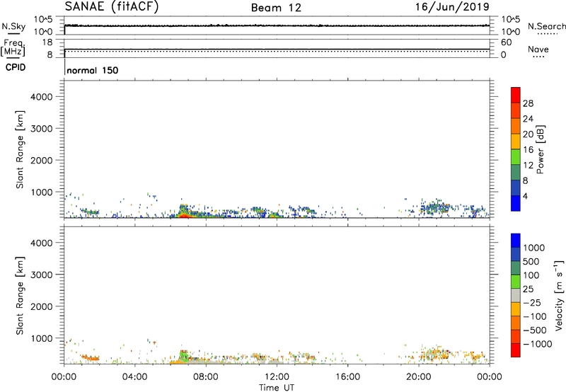
Task: Click the gray -25 to 25 Velocity colorbar segment
Action: point(516,295)
